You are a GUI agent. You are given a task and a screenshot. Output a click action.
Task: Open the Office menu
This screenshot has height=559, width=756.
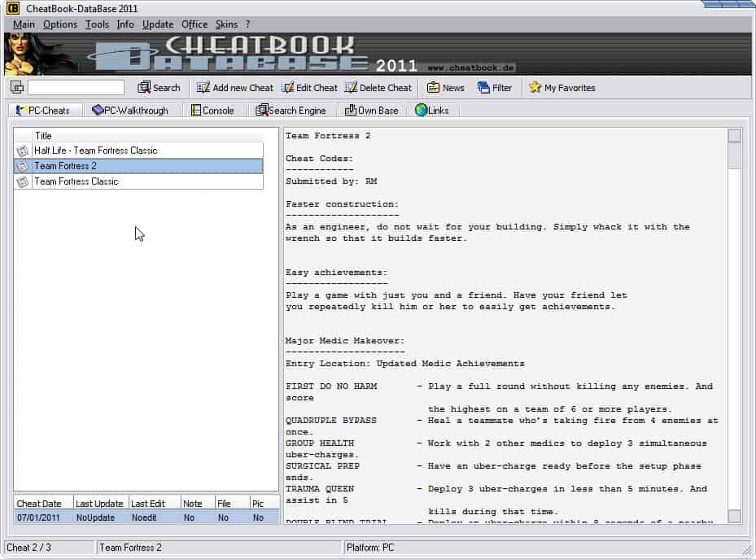click(x=194, y=24)
